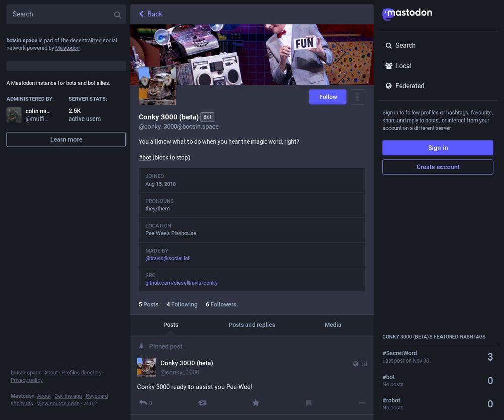Click the profile header banner image
Viewport: 504px width, 420px height.
[251, 54]
